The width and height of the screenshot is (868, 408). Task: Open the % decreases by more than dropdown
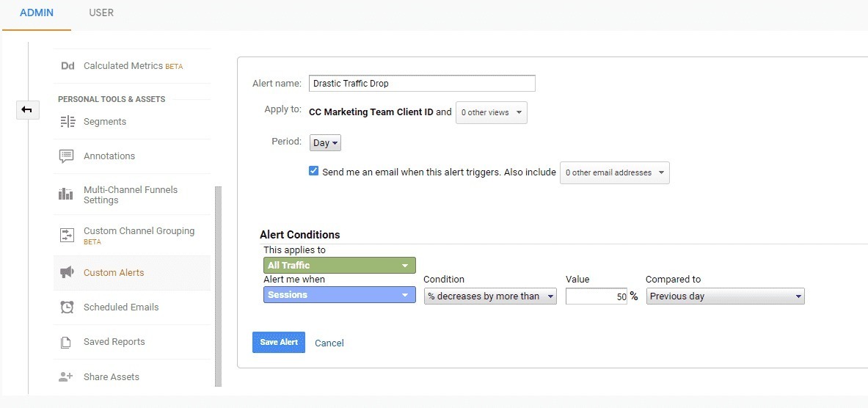[x=490, y=296]
